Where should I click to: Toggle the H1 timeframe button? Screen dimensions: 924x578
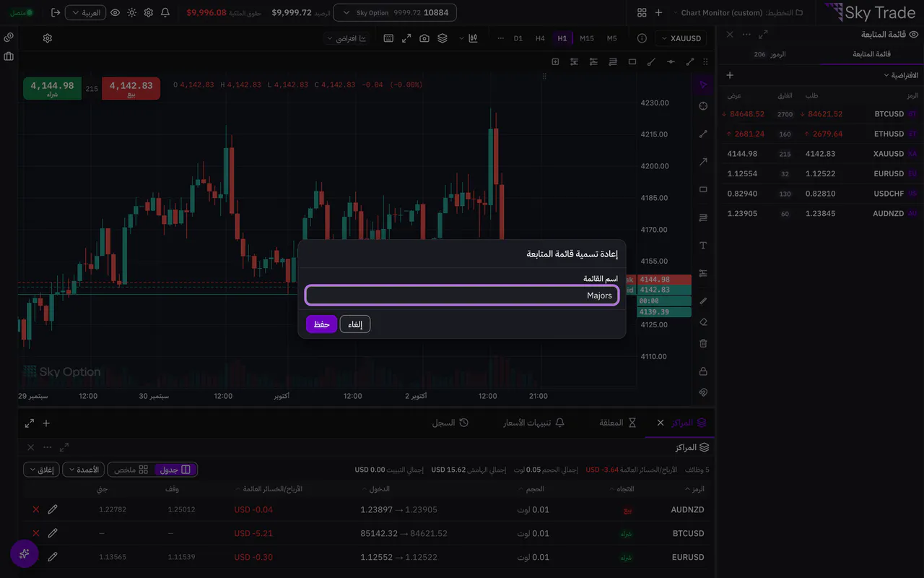pyautogui.click(x=562, y=38)
